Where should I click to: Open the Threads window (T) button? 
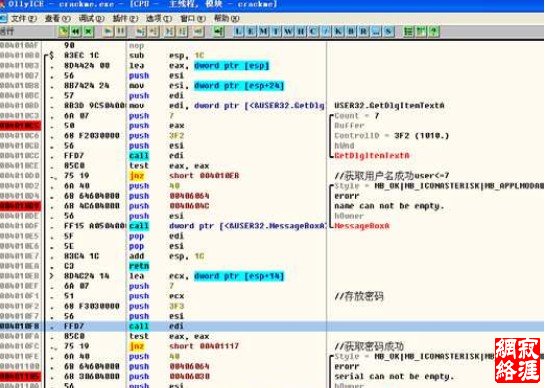[x=276, y=32]
